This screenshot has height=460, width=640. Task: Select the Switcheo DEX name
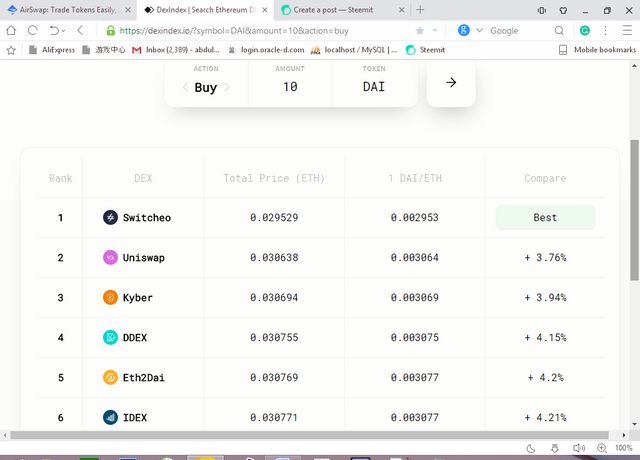(x=147, y=218)
